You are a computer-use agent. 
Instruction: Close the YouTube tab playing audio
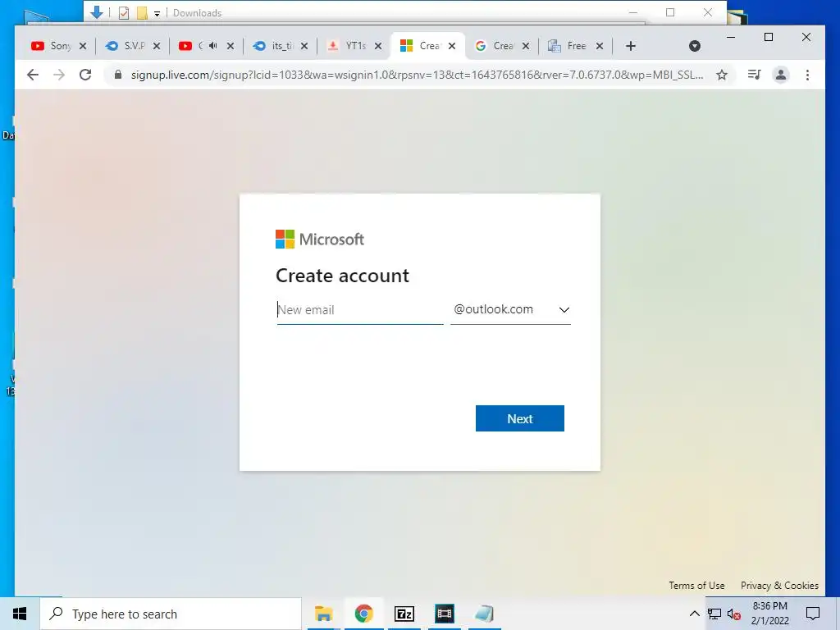[x=231, y=46]
